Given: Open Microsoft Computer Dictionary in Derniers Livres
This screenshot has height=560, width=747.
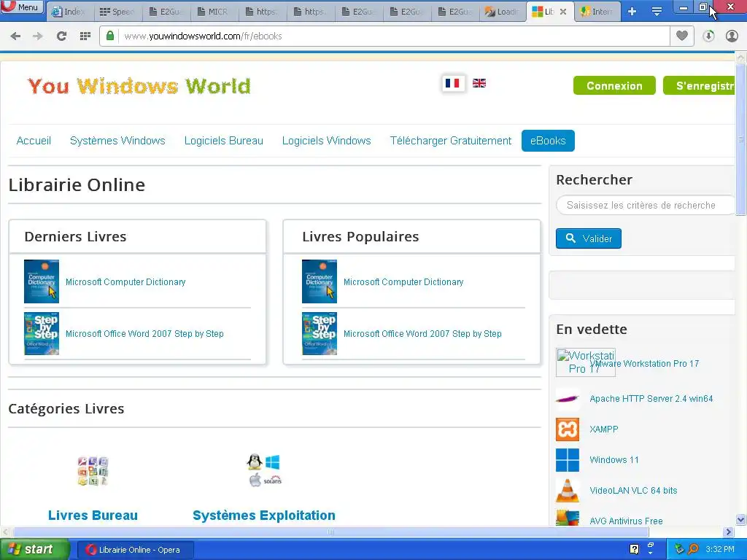Looking at the screenshot, I should point(125,282).
